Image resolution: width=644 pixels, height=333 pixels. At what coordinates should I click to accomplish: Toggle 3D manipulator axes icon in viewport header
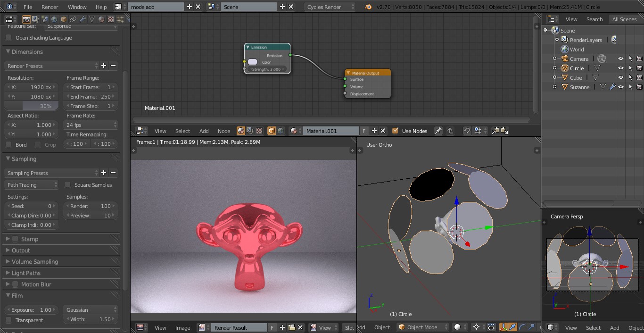coord(503,327)
